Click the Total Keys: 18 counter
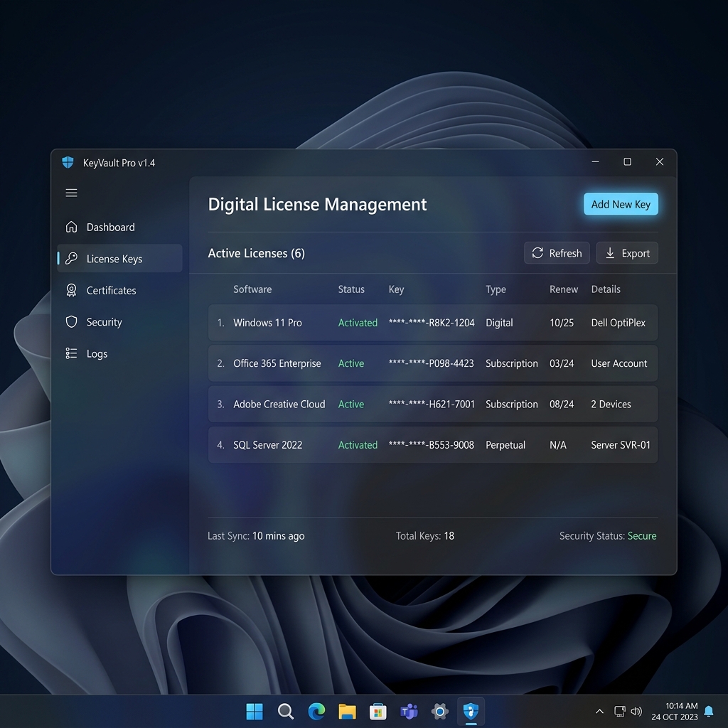 coord(425,536)
